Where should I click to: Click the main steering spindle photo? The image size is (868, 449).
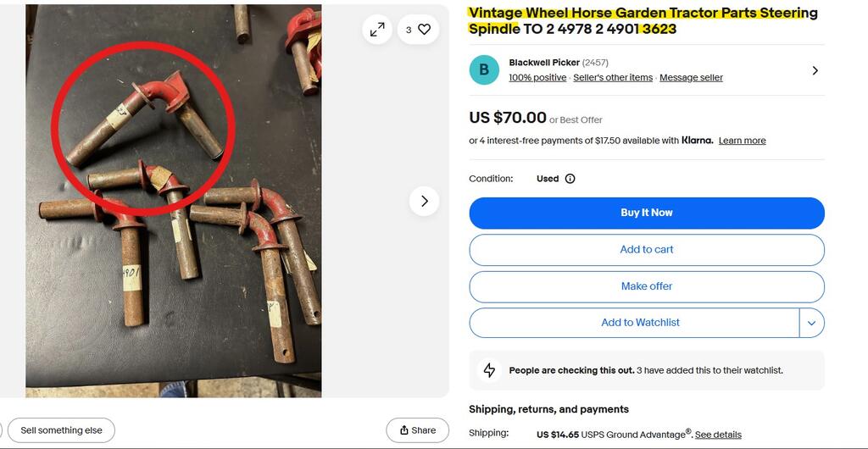pos(173,201)
